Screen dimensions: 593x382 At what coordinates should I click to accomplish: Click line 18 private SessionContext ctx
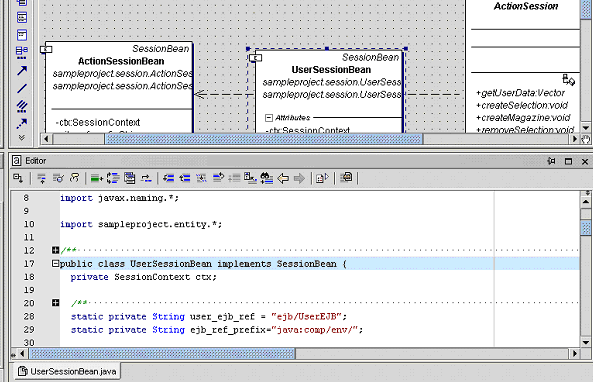tap(144, 277)
